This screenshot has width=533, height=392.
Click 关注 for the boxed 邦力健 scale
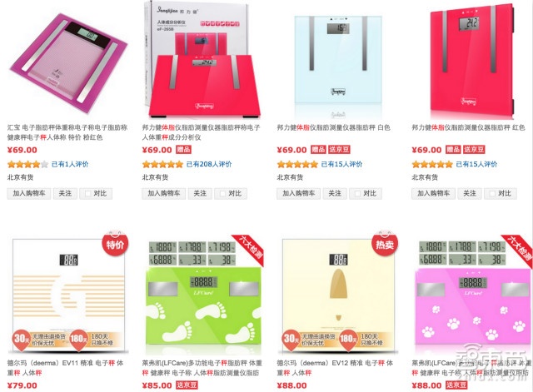point(200,194)
